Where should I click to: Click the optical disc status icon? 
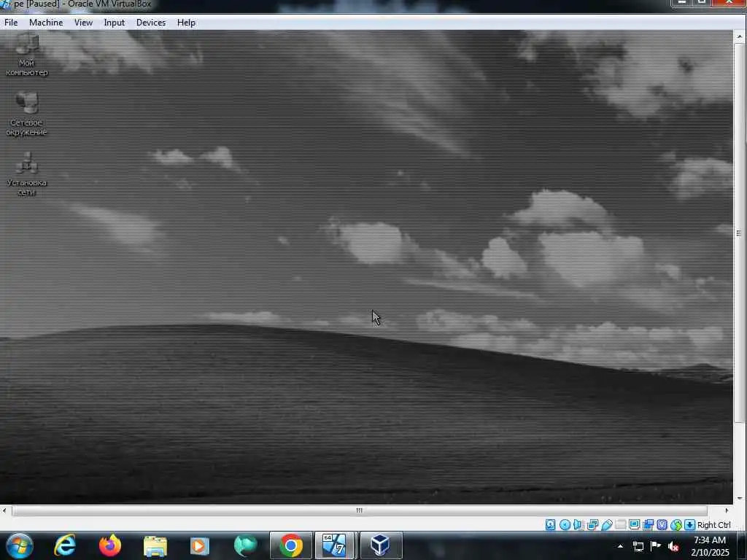[x=565, y=525]
